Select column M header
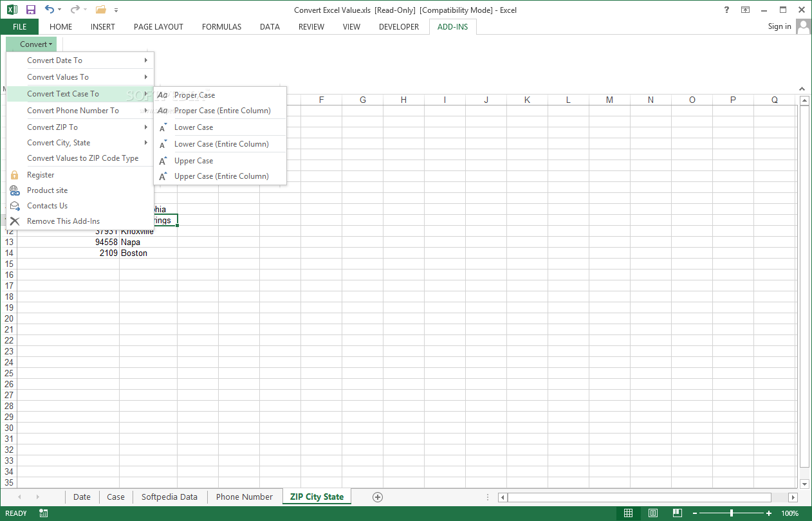 [x=609, y=100]
